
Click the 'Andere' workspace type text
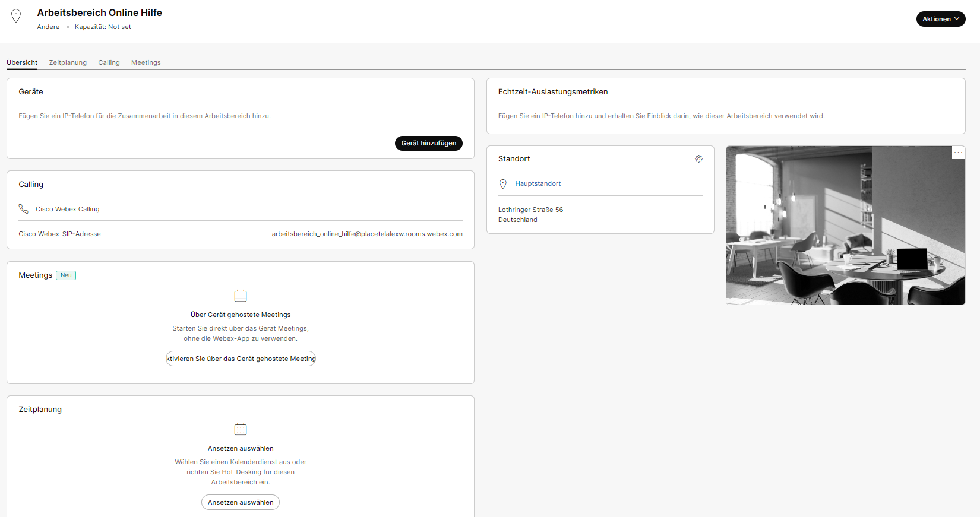pos(48,27)
